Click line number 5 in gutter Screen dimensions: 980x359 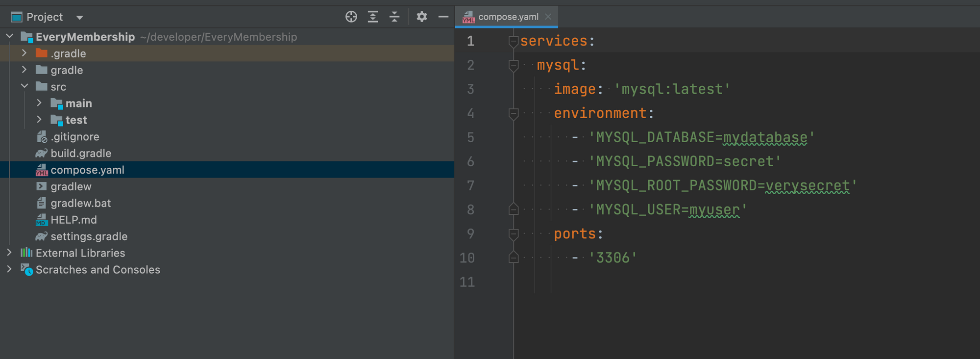470,137
